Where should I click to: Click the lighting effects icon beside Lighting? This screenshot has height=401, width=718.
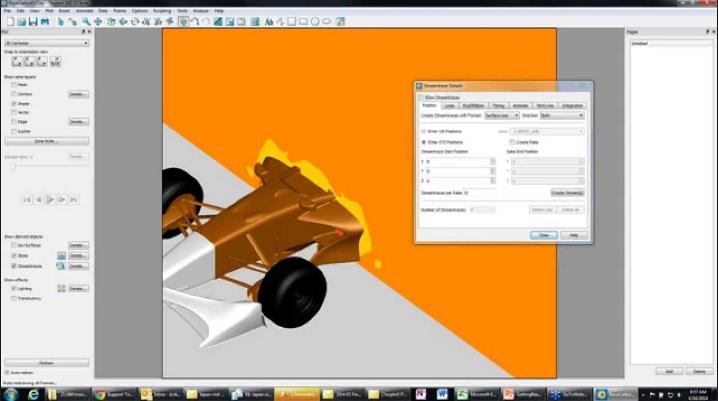61,288
